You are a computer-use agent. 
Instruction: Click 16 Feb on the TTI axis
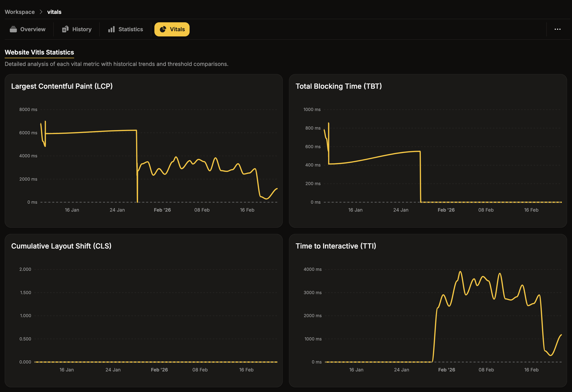tap(531, 370)
